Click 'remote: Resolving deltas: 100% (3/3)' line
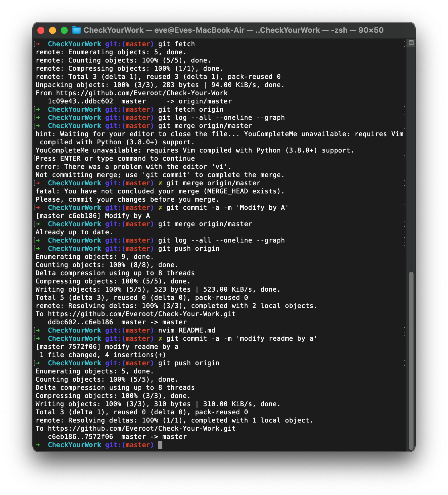Image resolution: width=448 pixels, height=495 pixels. [176, 306]
